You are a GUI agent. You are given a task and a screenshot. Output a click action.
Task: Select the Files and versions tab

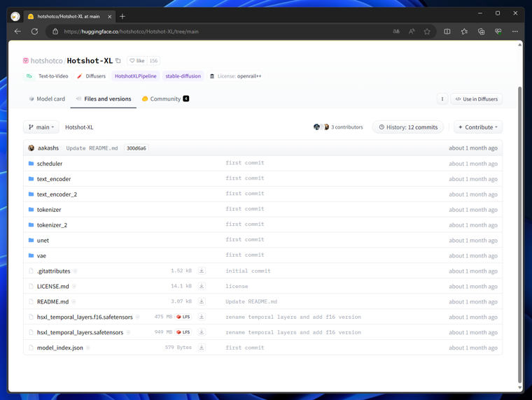coord(104,99)
